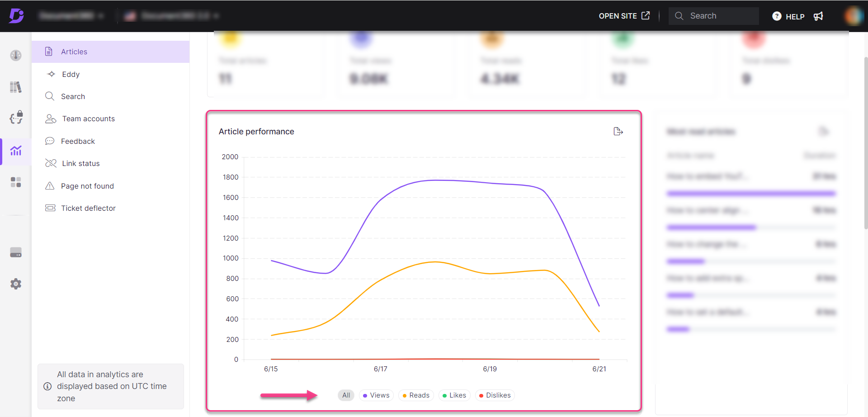868x417 pixels.
Task: Focus the top bar Search field
Action: pyautogui.click(x=714, y=16)
